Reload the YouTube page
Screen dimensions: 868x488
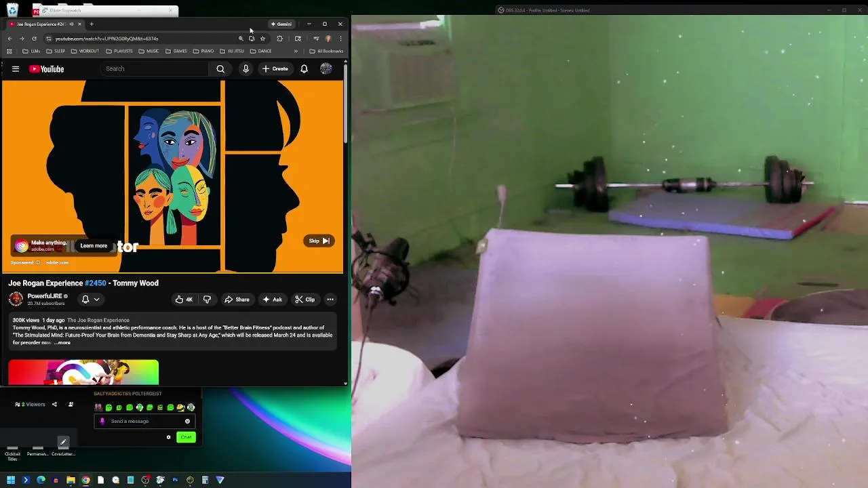click(x=34, y=39)
